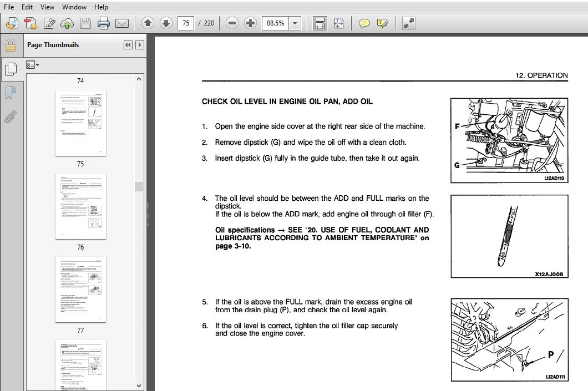Click the Zoom out minus button
Screen dimensions: 588x391
[x=232, y=23]
